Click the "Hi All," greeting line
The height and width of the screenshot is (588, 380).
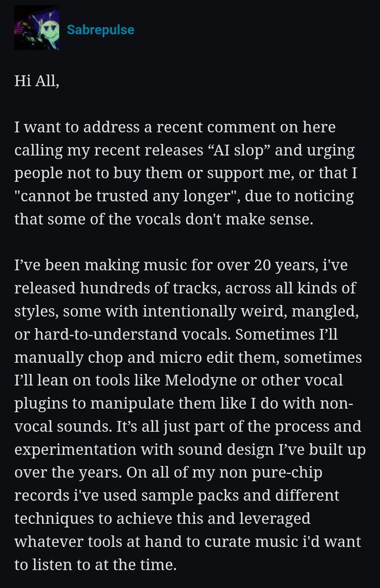click(x=37, y=81)
